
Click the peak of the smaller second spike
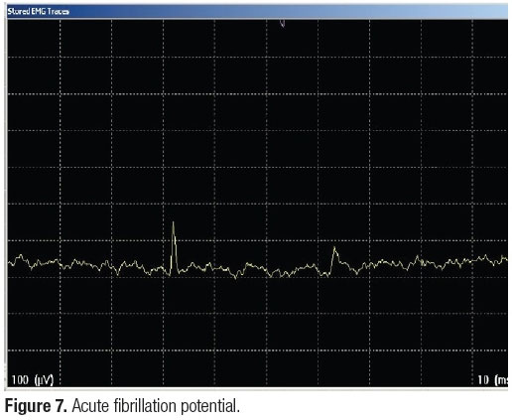[x=334, y=248]
